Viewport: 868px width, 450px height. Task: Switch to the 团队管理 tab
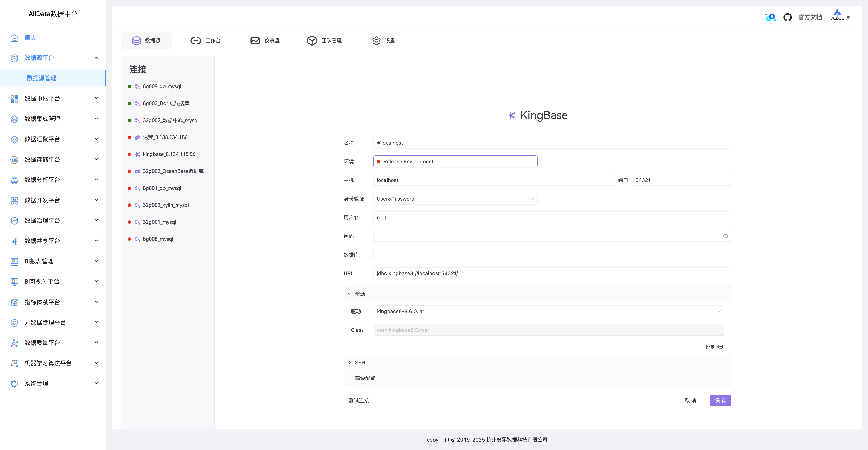click(324, 41)
